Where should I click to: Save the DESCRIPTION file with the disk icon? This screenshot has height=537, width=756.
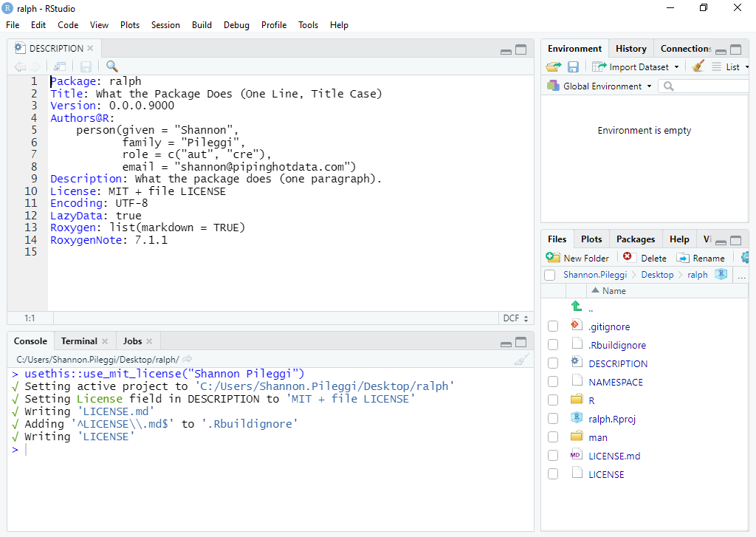click(86, 66)
